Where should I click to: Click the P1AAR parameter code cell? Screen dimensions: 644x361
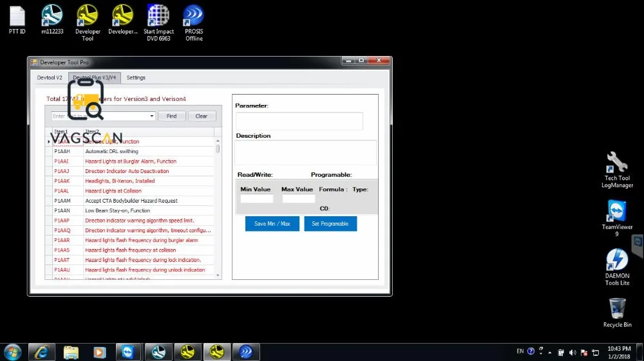pos(68,240)
